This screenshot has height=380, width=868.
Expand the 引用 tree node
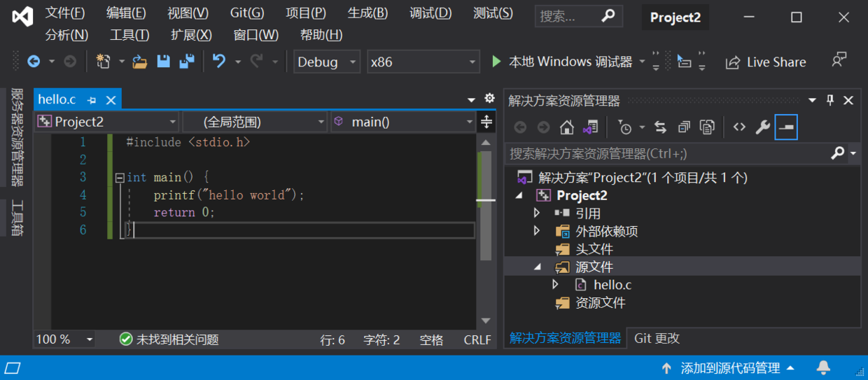pyautogui.click(x=537, y=213)
